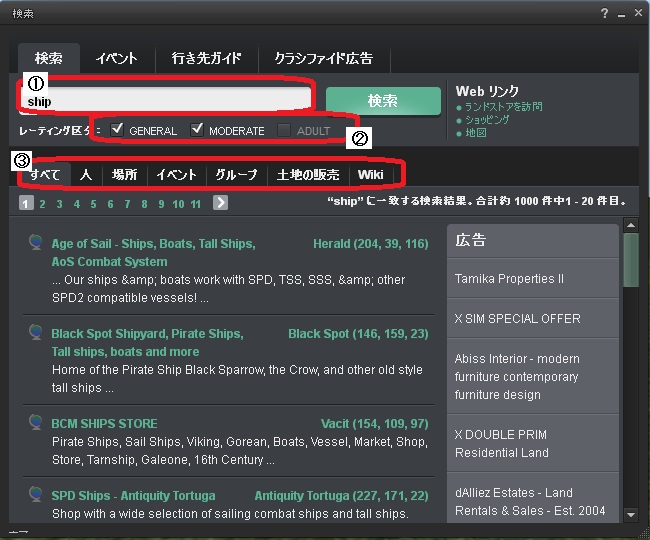Image resolution: width=650 pixels, height=540 pixels.
Task: Enable the ADULT rating checkbox
Action: (x=285, y=130)
